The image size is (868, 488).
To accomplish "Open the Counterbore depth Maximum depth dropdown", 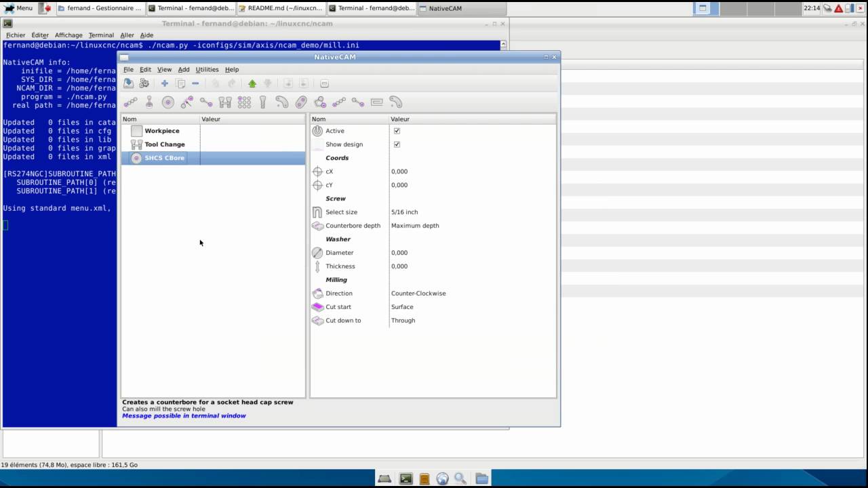I will [x=473, y=226].
